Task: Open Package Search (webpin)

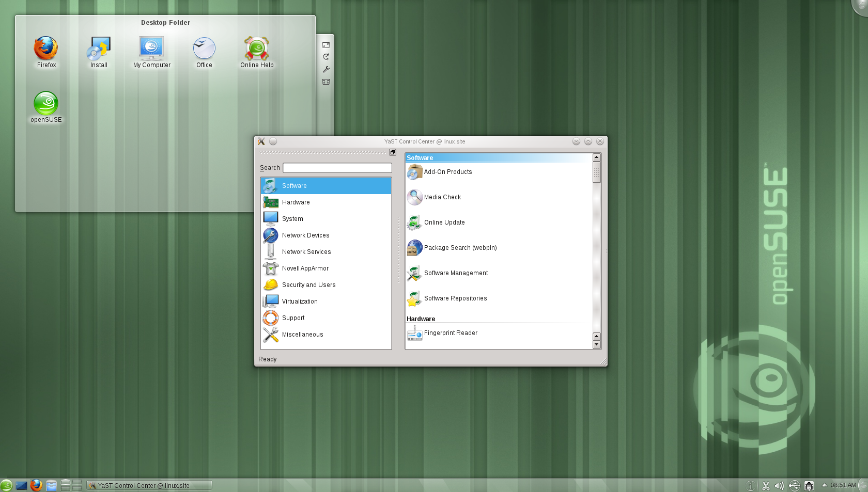Action: (x=460, y=248)
